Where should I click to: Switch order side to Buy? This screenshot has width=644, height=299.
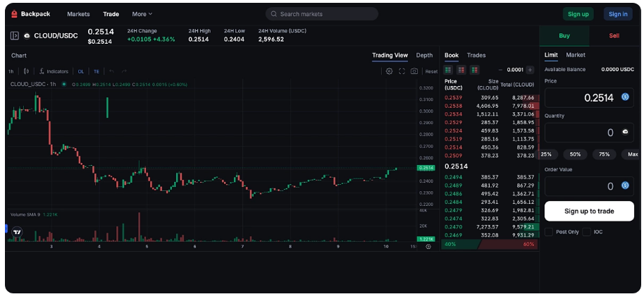(x=564, y=36)
